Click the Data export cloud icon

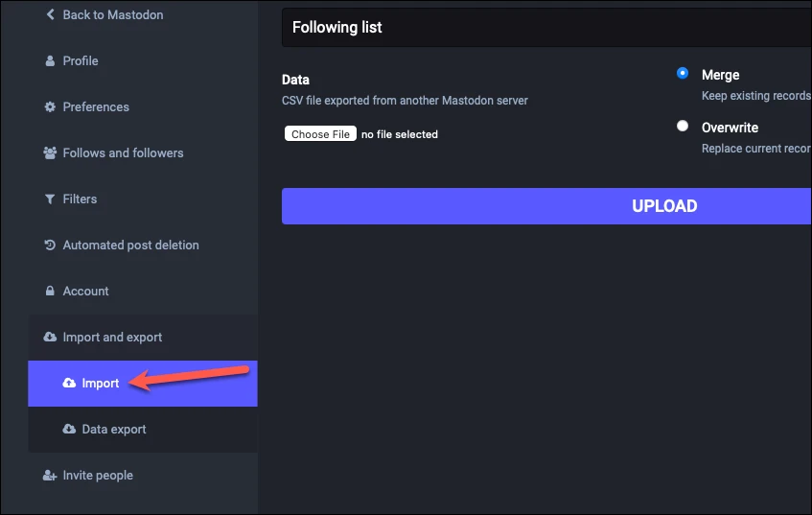tap(69, 429)
